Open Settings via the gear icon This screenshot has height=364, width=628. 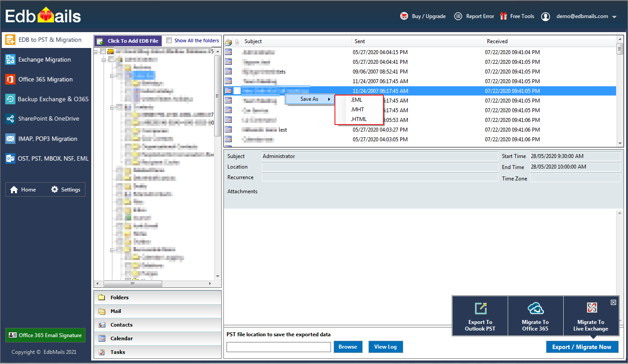tap(55, 190)
